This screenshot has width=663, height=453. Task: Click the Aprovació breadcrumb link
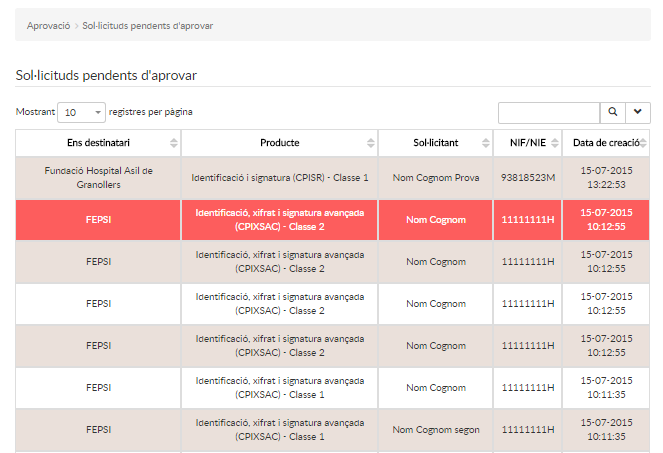[x=48, y=25]
